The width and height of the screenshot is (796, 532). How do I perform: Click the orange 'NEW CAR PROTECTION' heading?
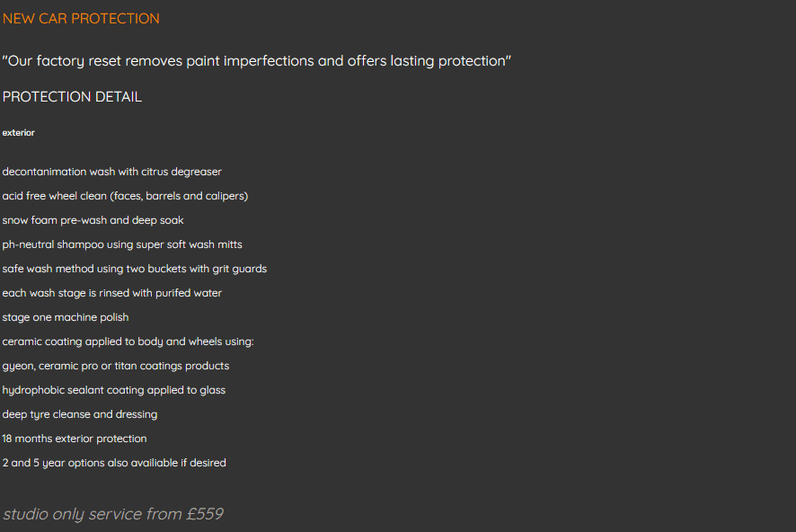81,19
